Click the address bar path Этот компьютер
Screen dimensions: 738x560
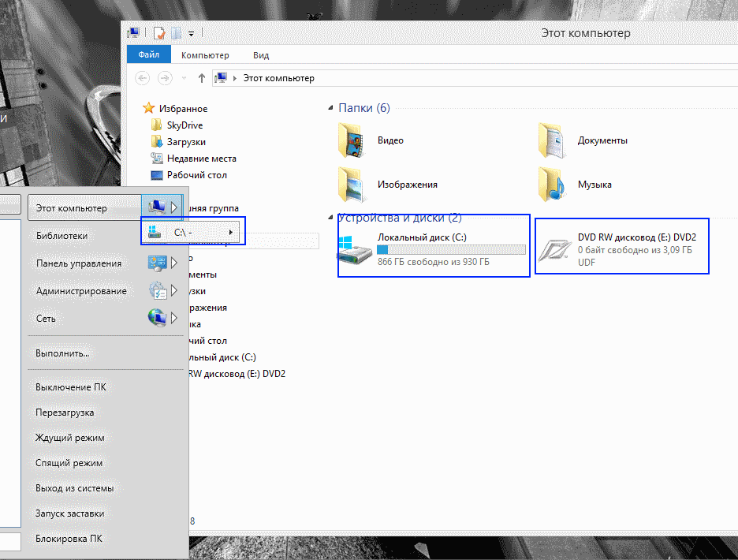point(278,78)
